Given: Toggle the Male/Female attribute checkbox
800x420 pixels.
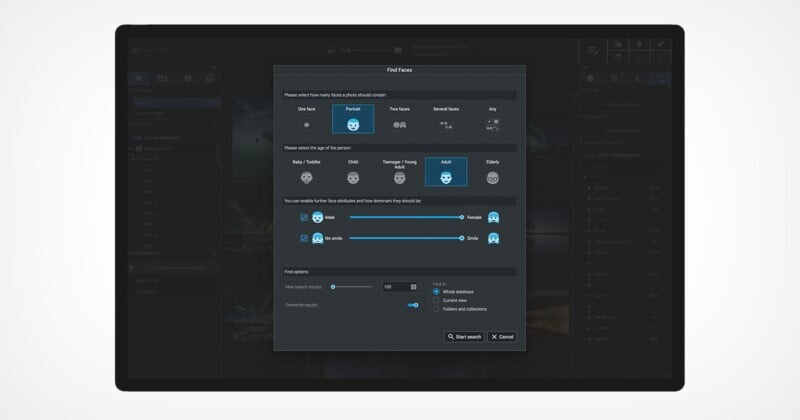Looking at the screenshot, I should coord(304,217).
